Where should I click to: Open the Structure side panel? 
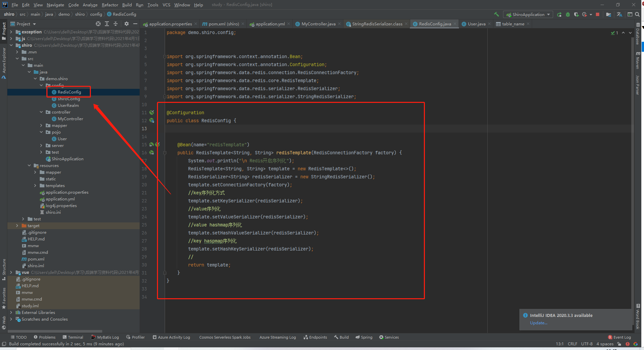tap(4, 270)
